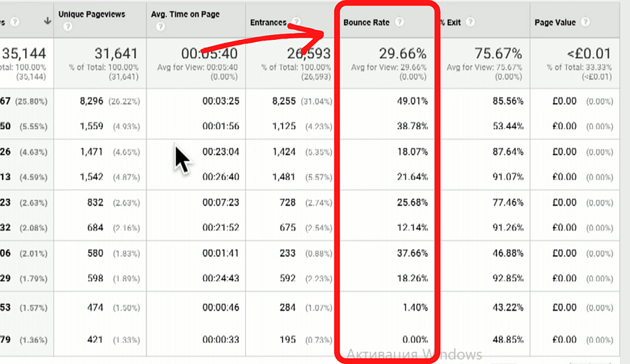
Task: Open the help icon under Unique Pageviews
Action: pyautogui.click(x=68, y=27)
